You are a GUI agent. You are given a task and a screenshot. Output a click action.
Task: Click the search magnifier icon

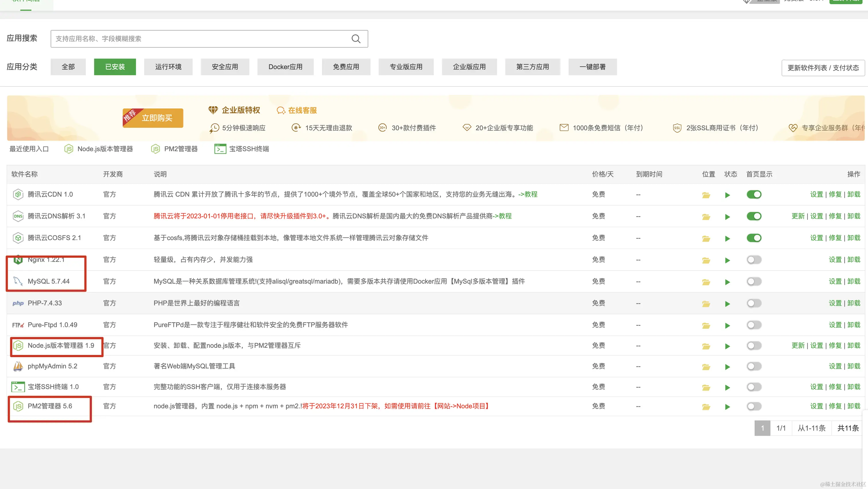pos(356,39)
